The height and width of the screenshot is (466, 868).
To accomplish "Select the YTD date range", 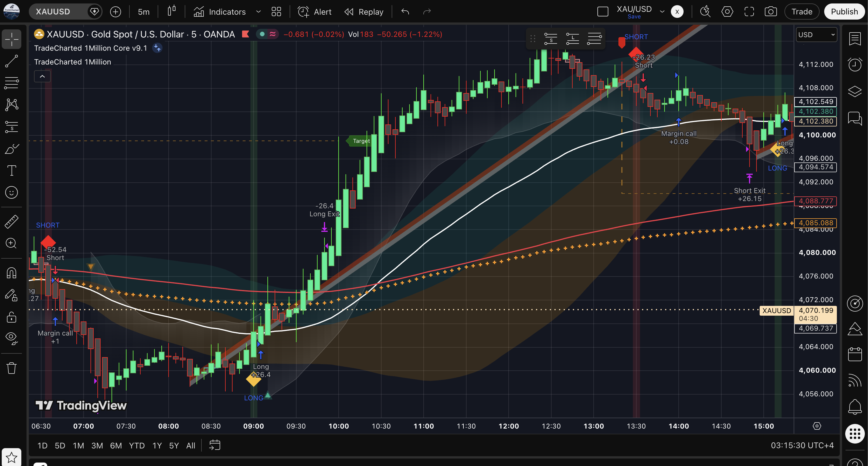I will [x=137, y=446].
